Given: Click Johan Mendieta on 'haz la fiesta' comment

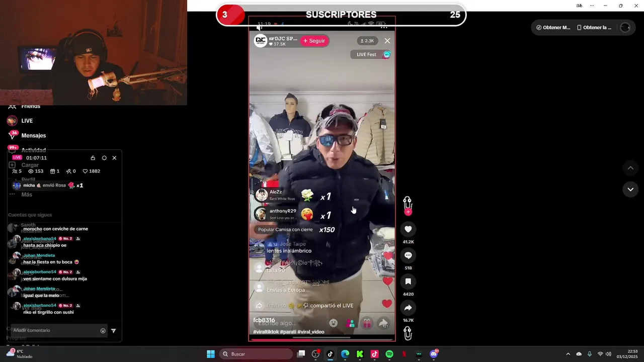Looking at the screenshot, I should pos(39,255).
